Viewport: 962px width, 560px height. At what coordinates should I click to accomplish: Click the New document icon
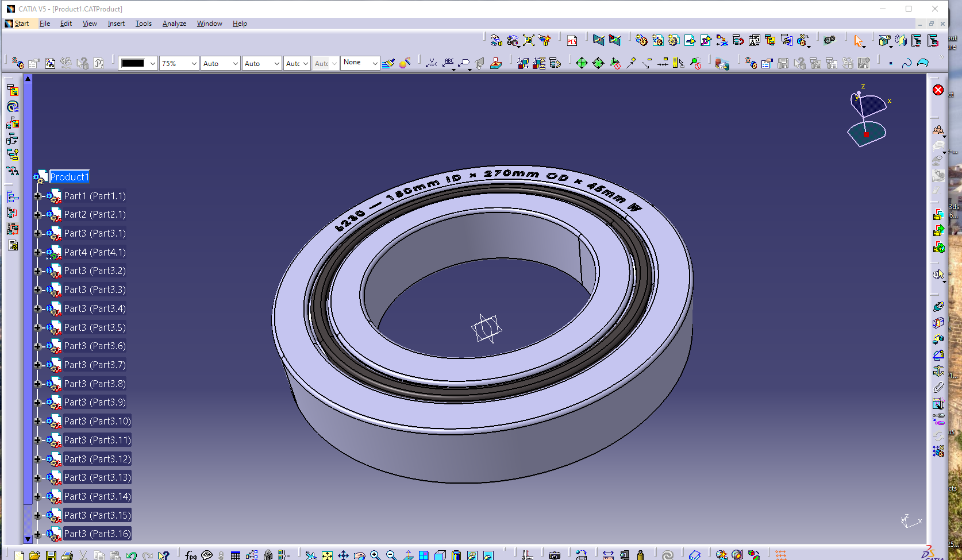pyautogui.click(x=20, y=555)
